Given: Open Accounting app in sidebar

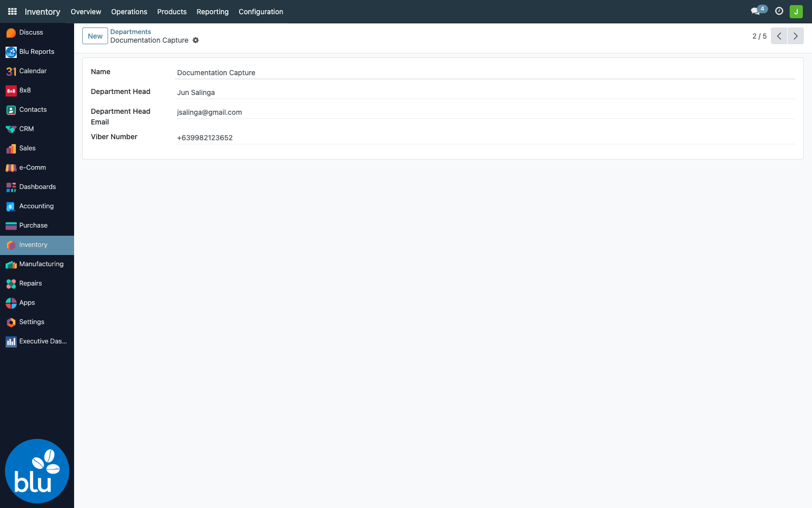Looking at the screenshot, I should click(x=37, y=206).
